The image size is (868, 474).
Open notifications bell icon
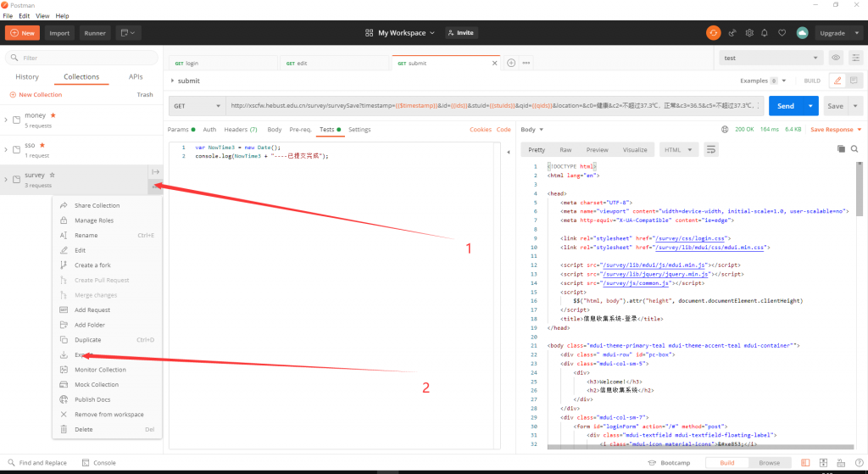pyautogui.click(x=765, y=33)
